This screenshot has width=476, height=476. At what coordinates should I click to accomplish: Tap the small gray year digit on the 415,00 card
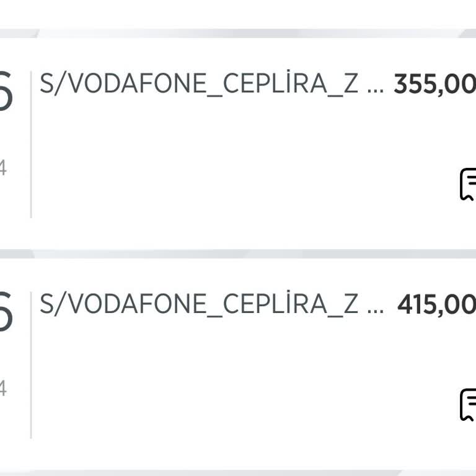(3, 389)
